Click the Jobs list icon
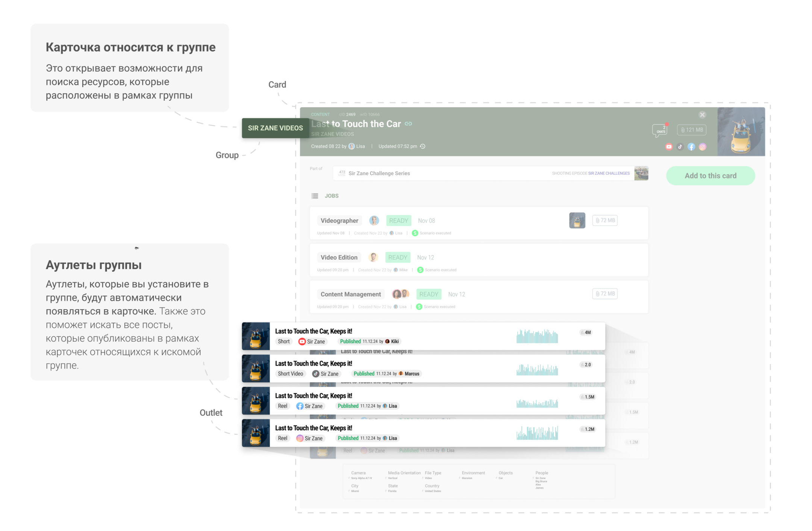The width and height of the screenshot is (812, 531). [x=315, y=196]
